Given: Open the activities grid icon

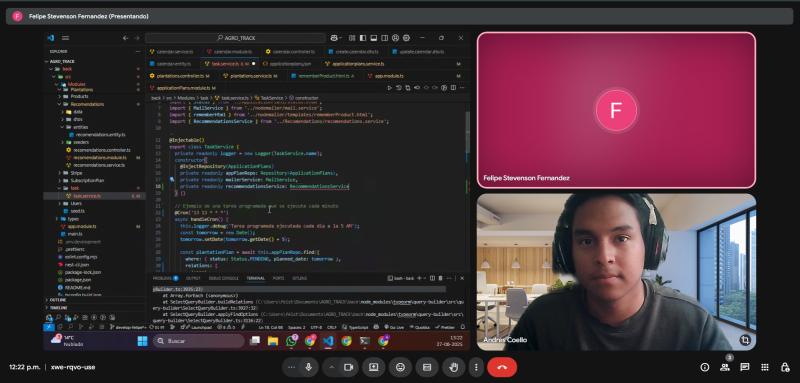Looking at the screenshot, I should point(765,367).
